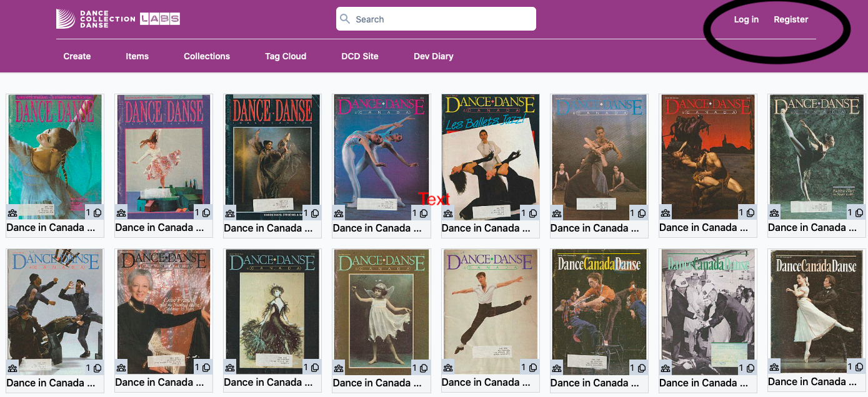Open the Log in link
Viewport: 868px width, 397px height.
coord(746,19)
